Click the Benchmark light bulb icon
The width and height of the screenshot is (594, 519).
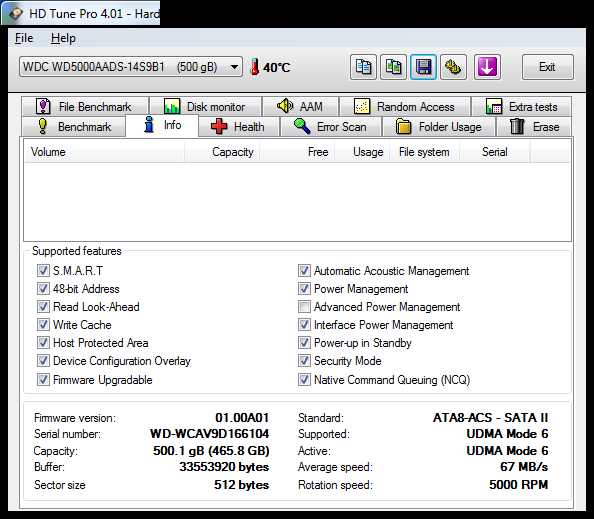tap(43, 126)
